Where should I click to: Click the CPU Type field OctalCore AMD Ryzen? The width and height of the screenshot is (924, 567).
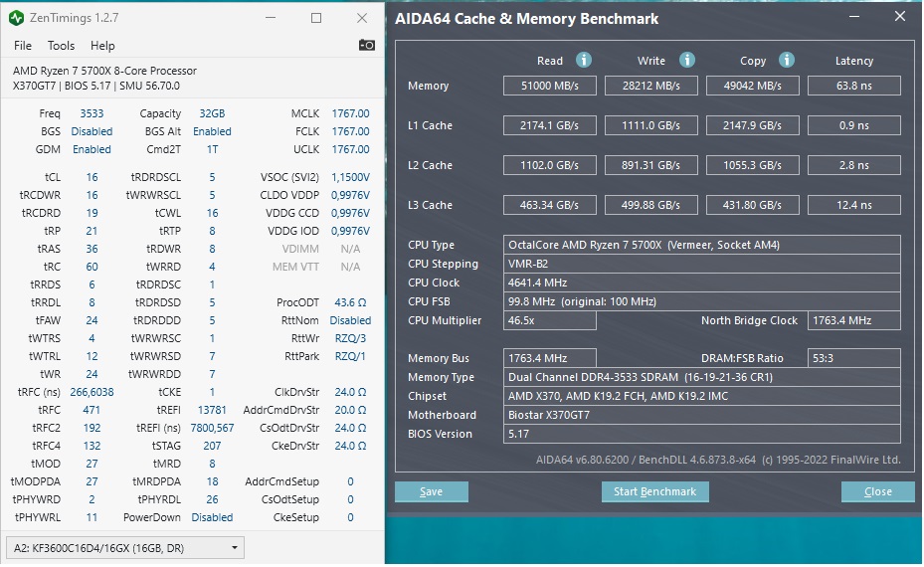[x=702, y=245]
